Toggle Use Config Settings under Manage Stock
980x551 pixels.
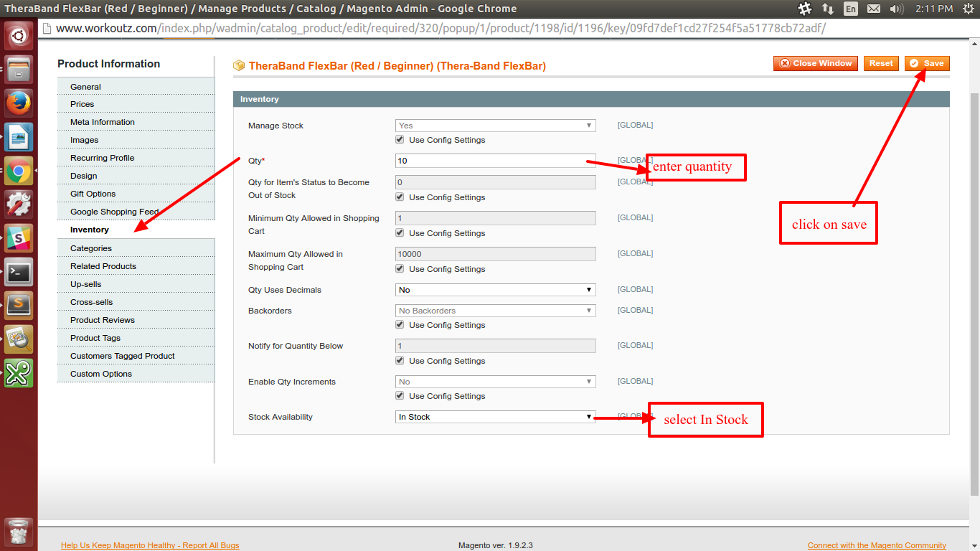[x=400, y=140]
